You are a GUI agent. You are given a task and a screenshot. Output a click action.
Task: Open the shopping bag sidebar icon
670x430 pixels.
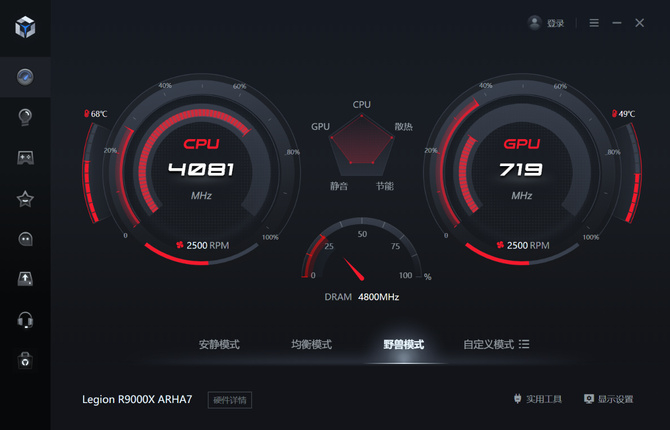coord(25,360)
